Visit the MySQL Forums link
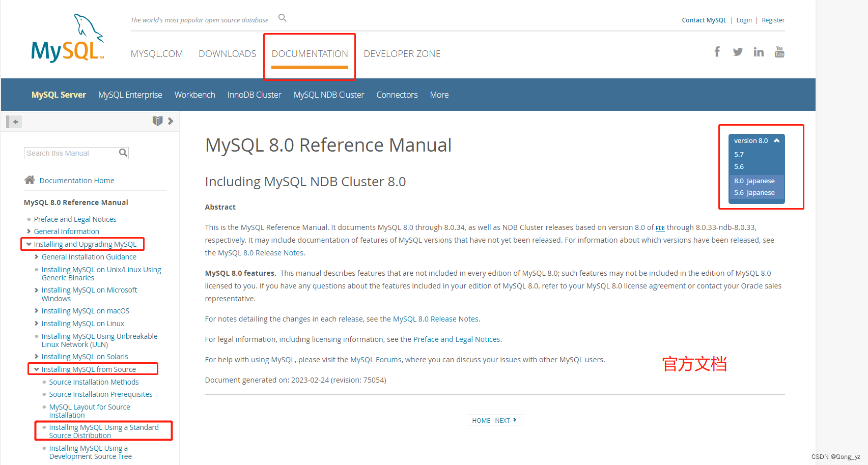This screenshot has height=465, width=868. click(376, 360)
